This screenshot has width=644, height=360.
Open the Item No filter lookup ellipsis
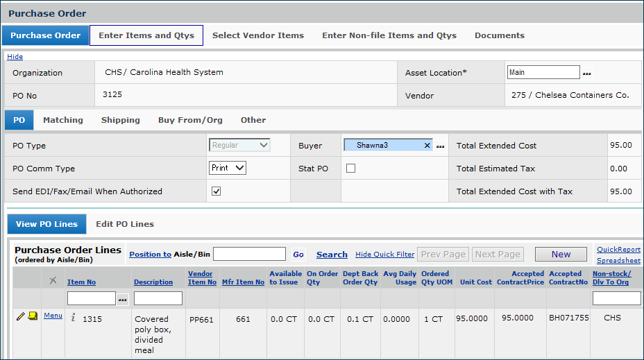(123, 299)
